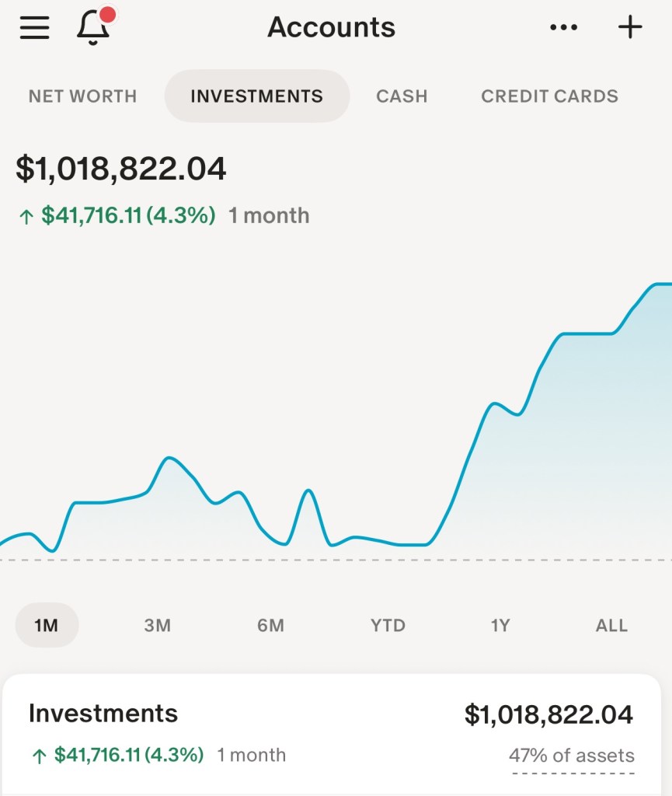Show ALL time chart range
The image size is (672, 796).
click(611, 626)
